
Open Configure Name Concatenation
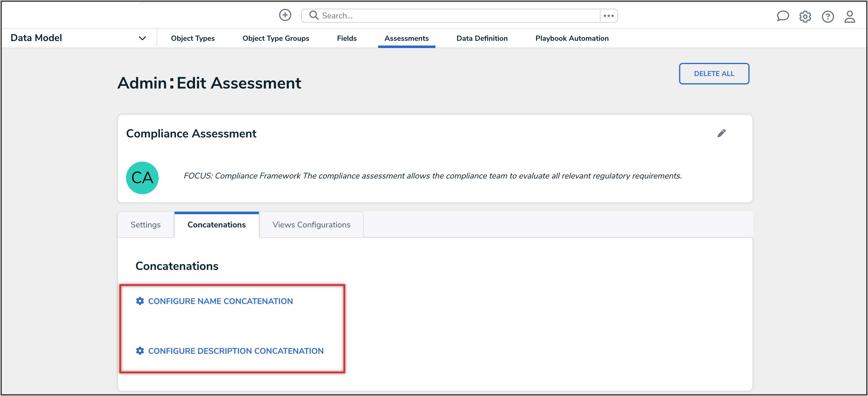pos(221,301)
